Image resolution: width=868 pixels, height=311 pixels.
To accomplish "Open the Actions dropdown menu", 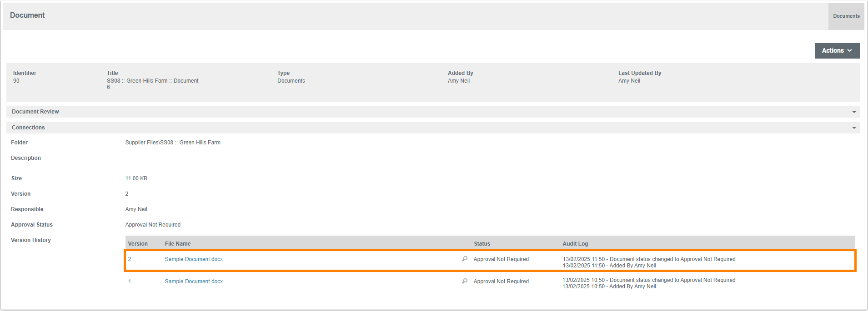I will coord(837,51).
